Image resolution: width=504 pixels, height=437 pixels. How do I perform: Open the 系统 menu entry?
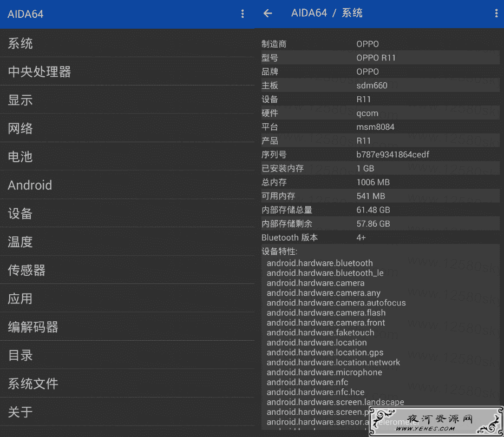[x=127, y=43]
